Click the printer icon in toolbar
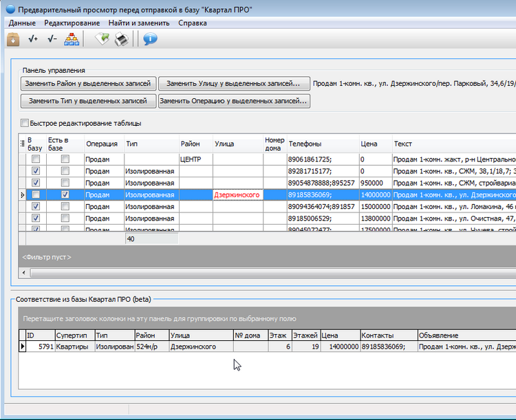This screenshot has width=516, height=420. coord(121,40)
